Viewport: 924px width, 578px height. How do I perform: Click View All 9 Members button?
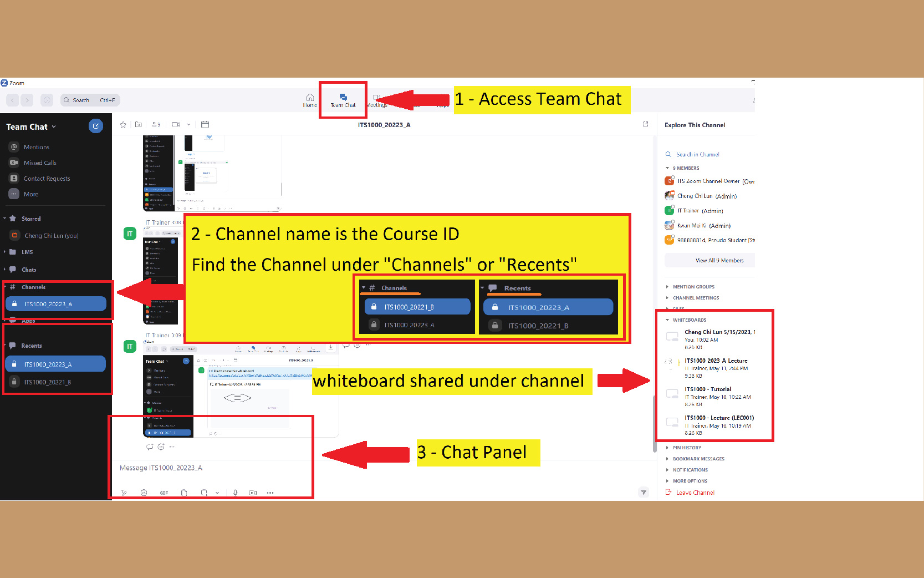(709, 260)
